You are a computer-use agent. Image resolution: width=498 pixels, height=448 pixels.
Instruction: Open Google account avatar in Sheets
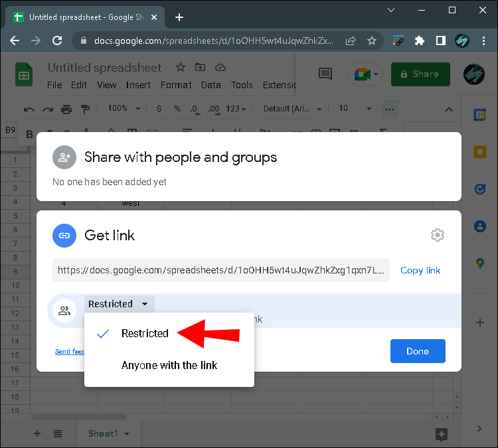coord(474,74)
